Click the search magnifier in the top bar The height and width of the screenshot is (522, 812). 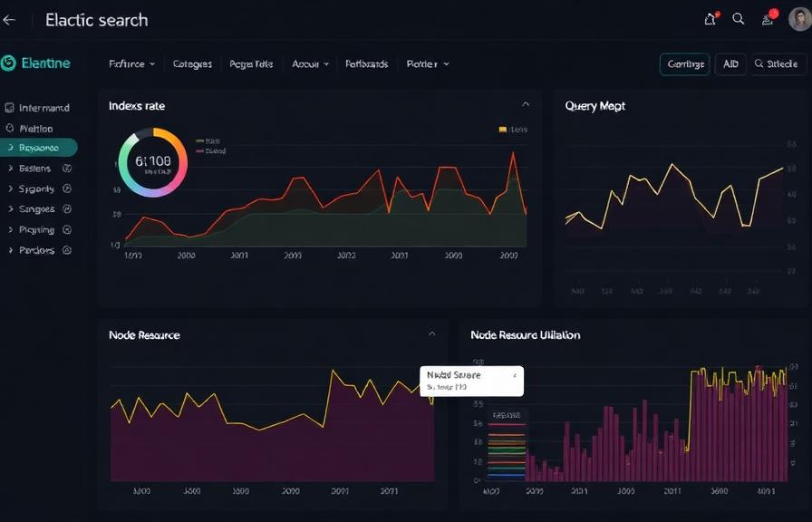coord(738,17)
